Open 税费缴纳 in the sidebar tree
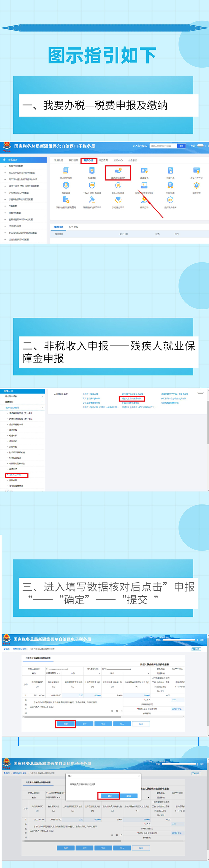 pos(13,469)
